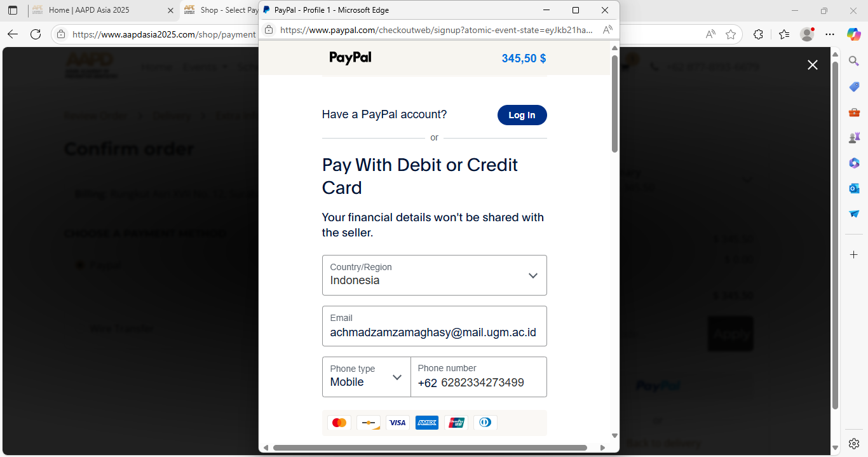Open the Outlook icon in Edge sidebar
Image resolution: width=868 pixels, height=457 pixels.
tap(854, 188)
